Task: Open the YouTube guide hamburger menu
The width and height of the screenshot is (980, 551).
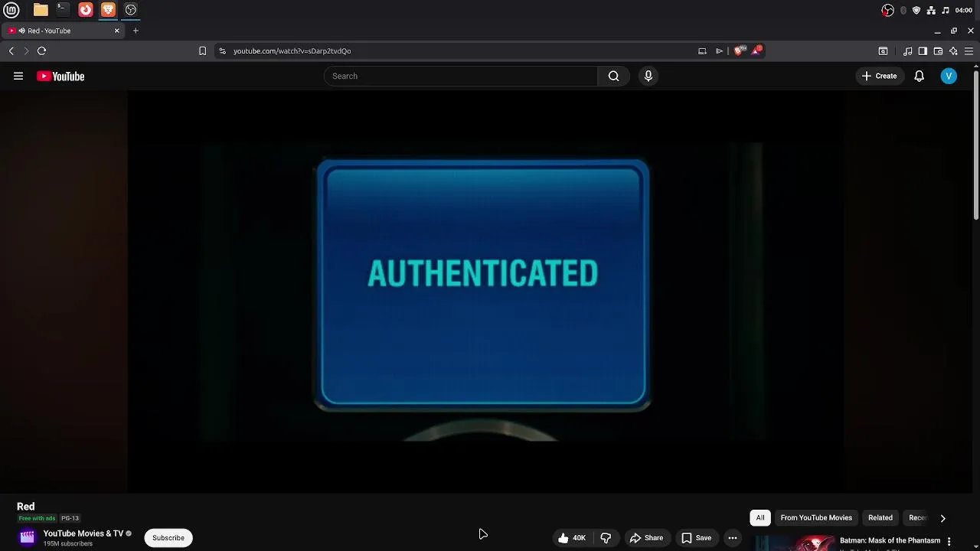Action: coord(18,76)
